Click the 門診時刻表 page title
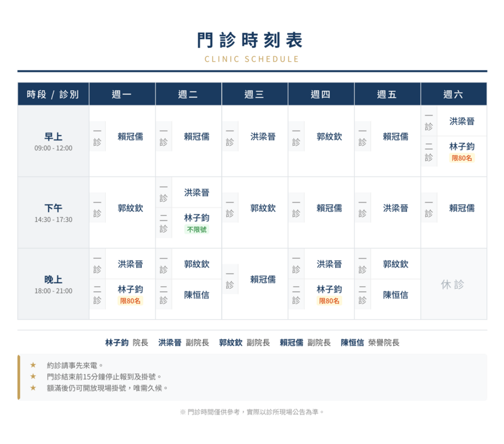Screen dimensions: 504x444 (251, 40)
